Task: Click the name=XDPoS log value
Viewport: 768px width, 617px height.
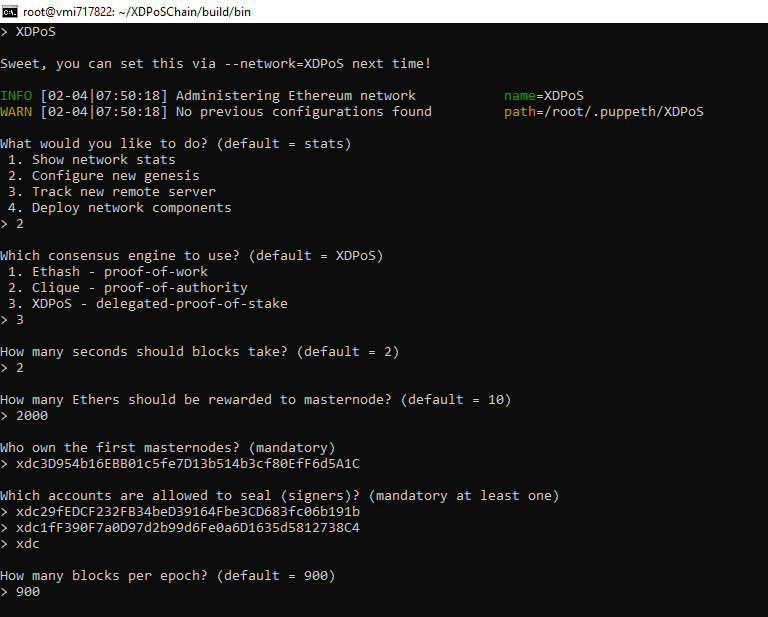Action: (x=544, y=96)
